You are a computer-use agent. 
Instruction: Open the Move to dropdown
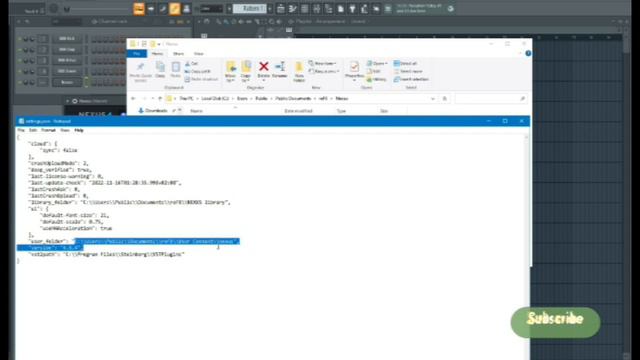coord(231,72)
